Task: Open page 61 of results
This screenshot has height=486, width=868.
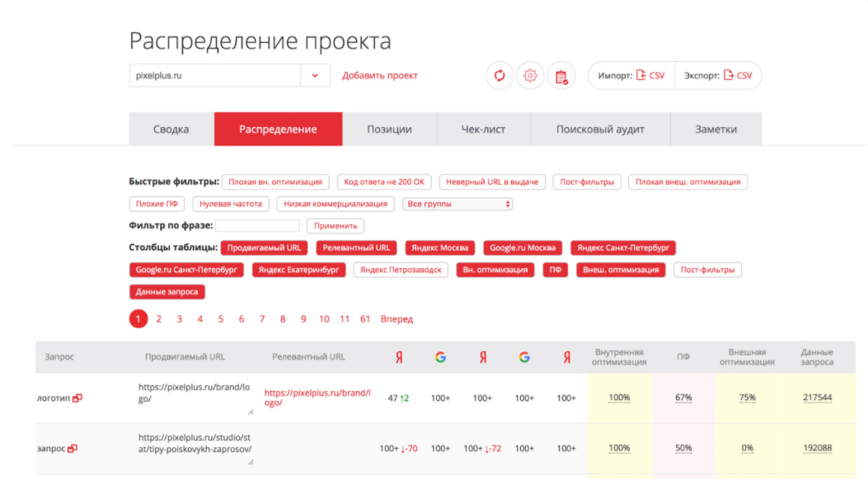Action: click(365, 318)
